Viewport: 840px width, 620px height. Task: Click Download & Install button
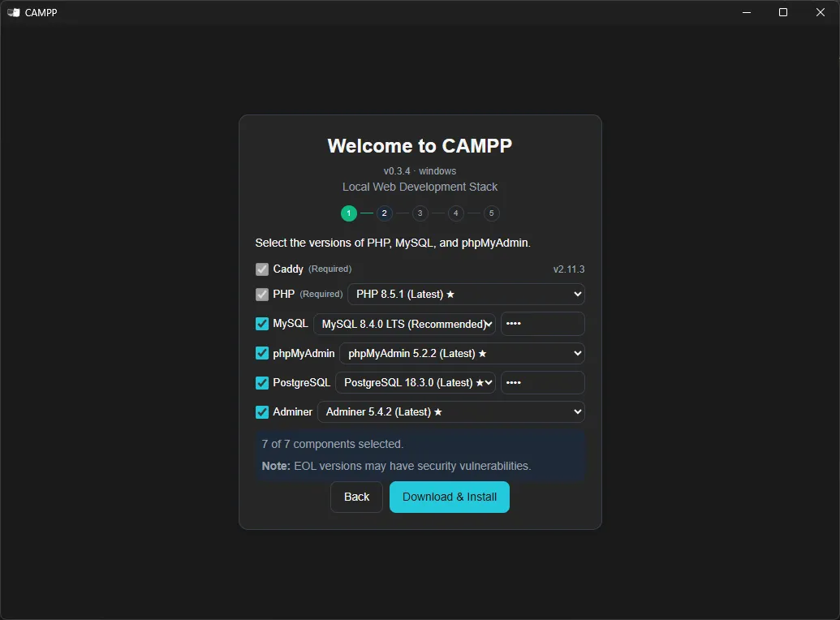450,497
